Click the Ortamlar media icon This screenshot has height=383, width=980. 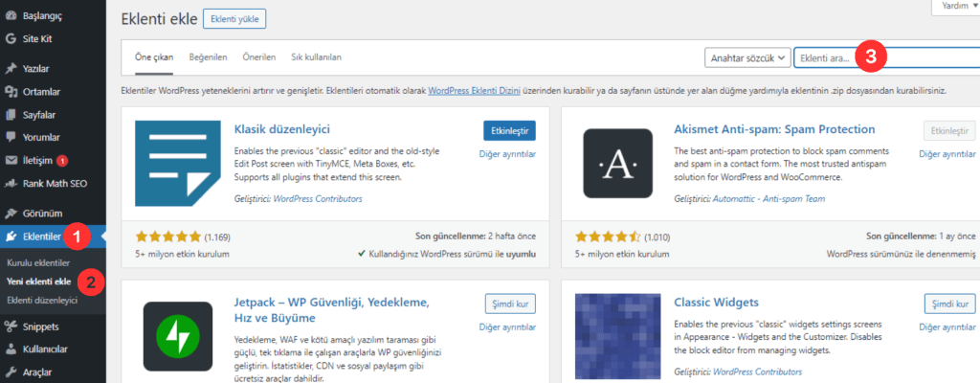(x=10, y=92)
